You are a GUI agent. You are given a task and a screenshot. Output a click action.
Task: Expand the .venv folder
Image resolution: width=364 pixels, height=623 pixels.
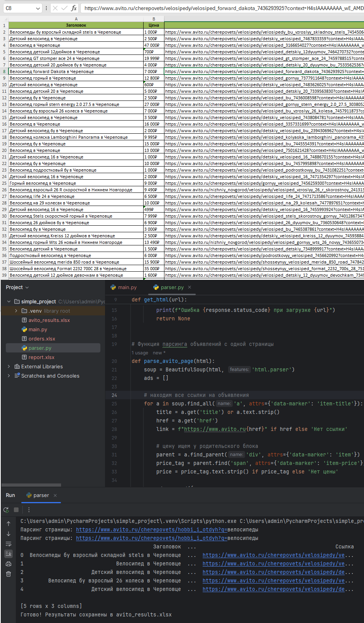coord(16,311)
